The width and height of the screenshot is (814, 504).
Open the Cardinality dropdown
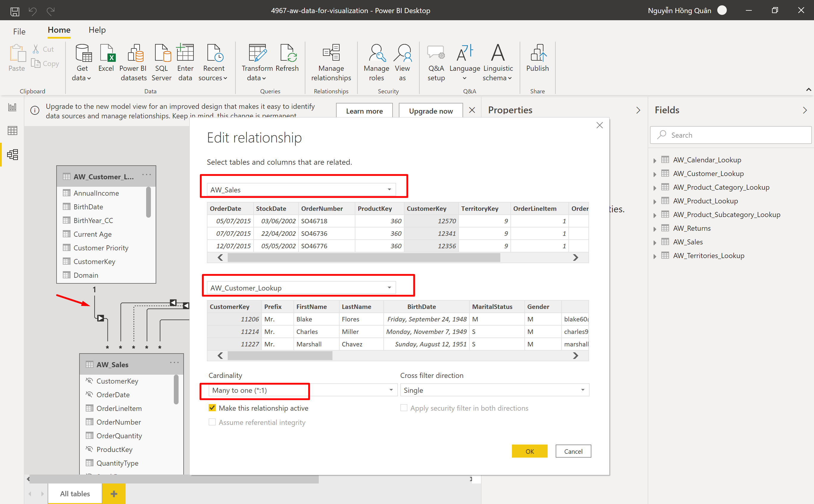(303, 390)
